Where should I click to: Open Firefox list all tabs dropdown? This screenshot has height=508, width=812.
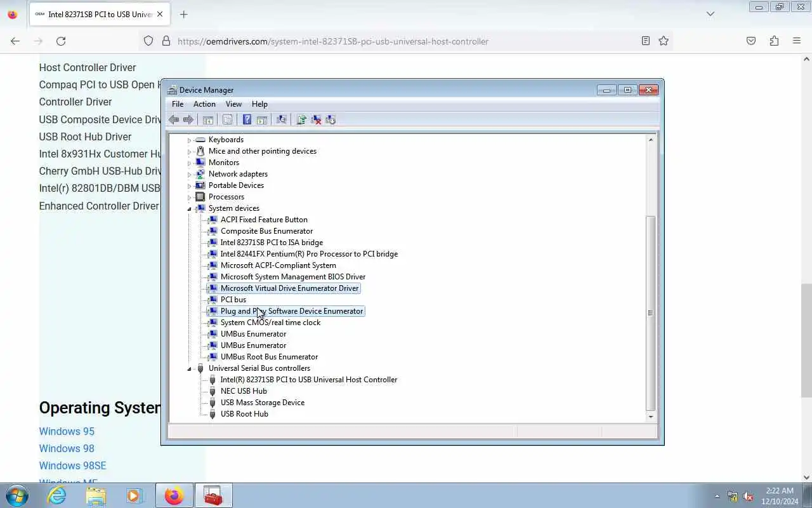click(710, 14)
